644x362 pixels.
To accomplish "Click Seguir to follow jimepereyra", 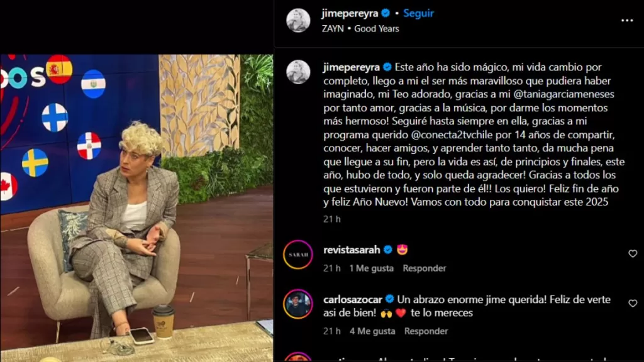I will tap(418, 13).
